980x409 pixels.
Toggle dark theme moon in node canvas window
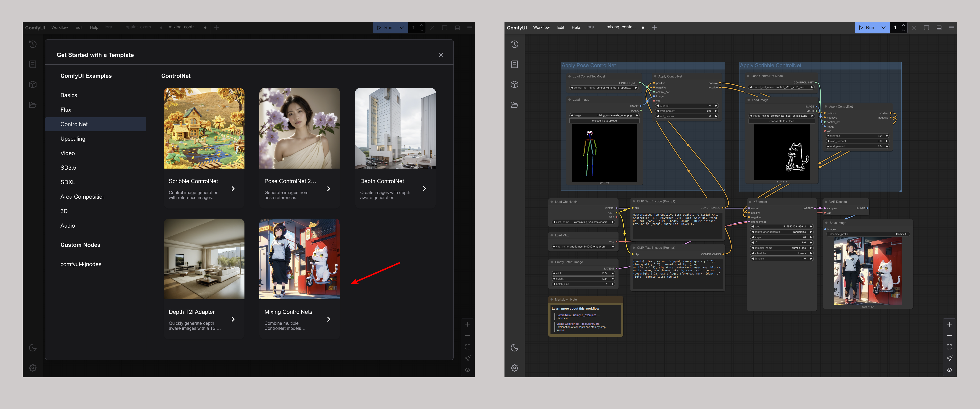(x=514, y=348)
